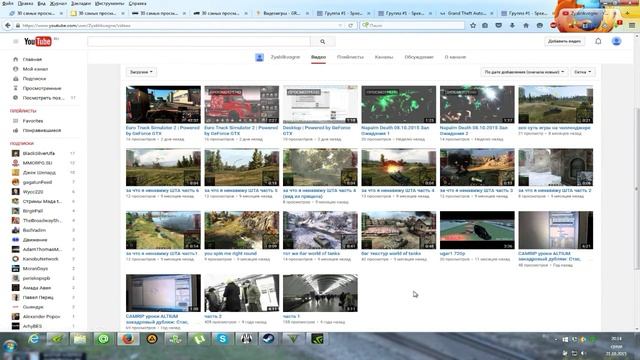Open the часть 1 metro video thumbnail

pyautogui.click(x=320, y=293)
